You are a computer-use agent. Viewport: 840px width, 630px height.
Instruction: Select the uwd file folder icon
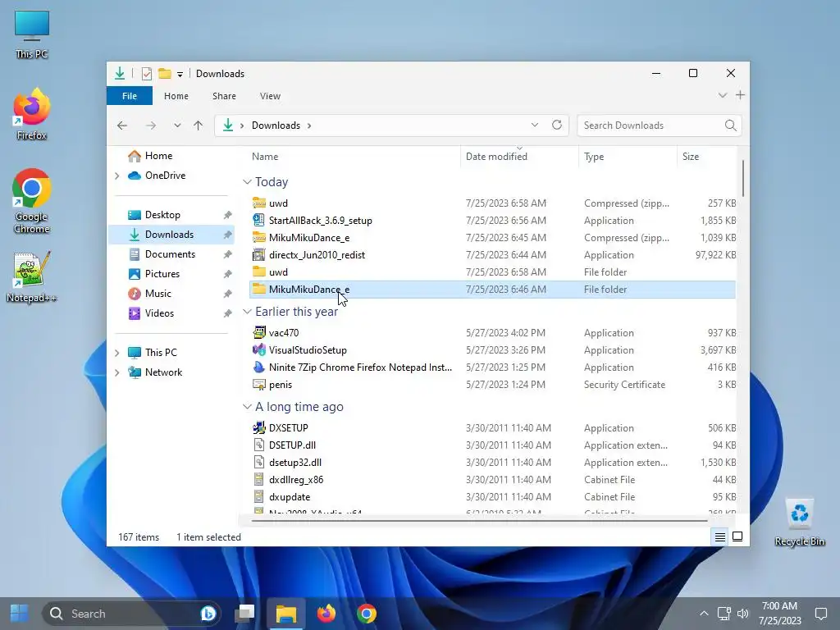pos(259,272)
